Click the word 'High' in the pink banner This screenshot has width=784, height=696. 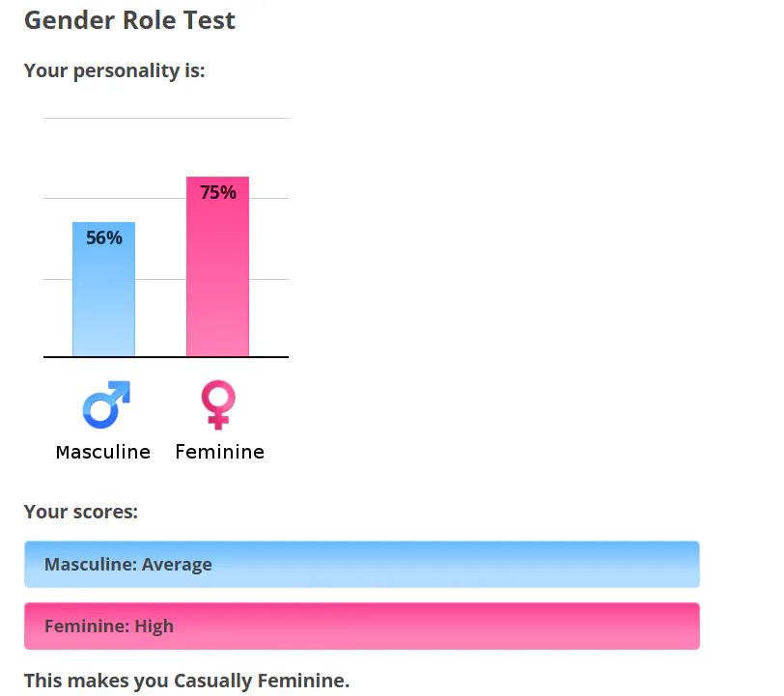pyautogui.click(x=154, y=626)
